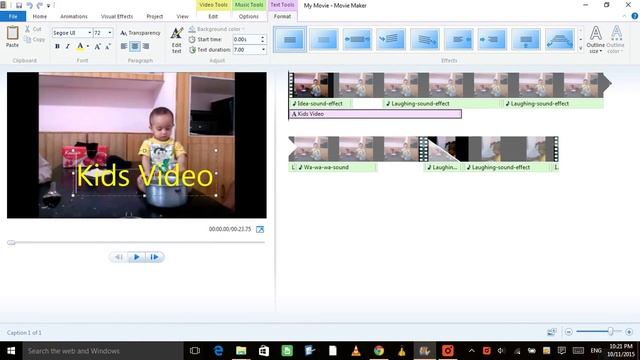Click zoom in time scale plus button

pyautogui.click(x=629, y=332)
